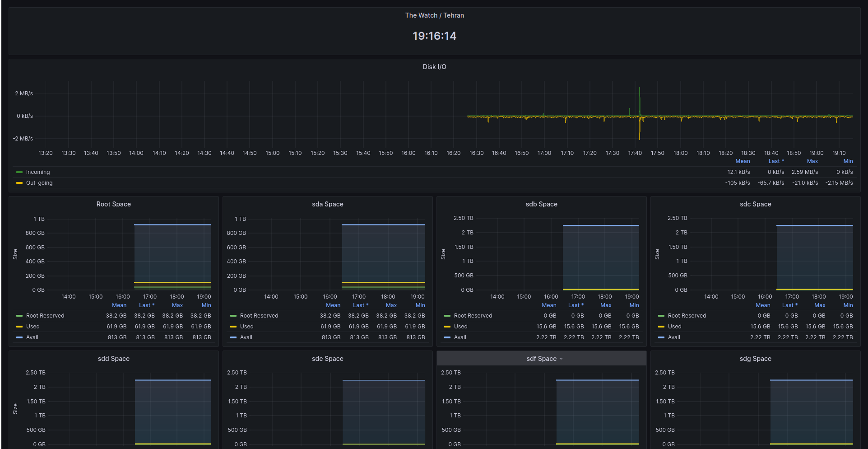Open the sdd Space panel title menu
Screen dimensions: 868x449
[x=113, y=359]
